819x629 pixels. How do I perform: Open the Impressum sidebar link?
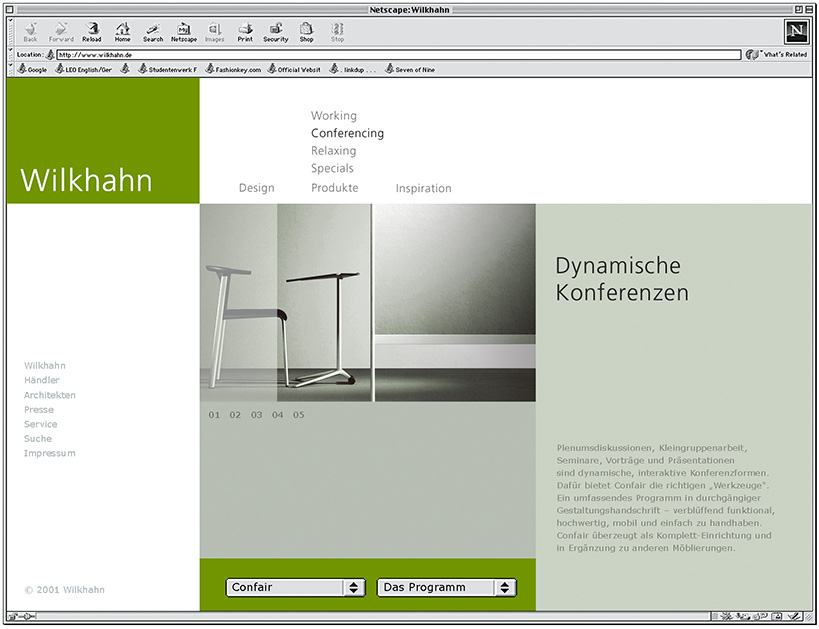pos(50,453)
